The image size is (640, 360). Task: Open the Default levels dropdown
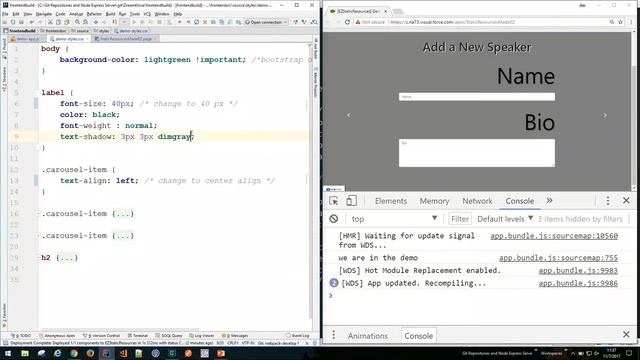click(x=505, y=219)
